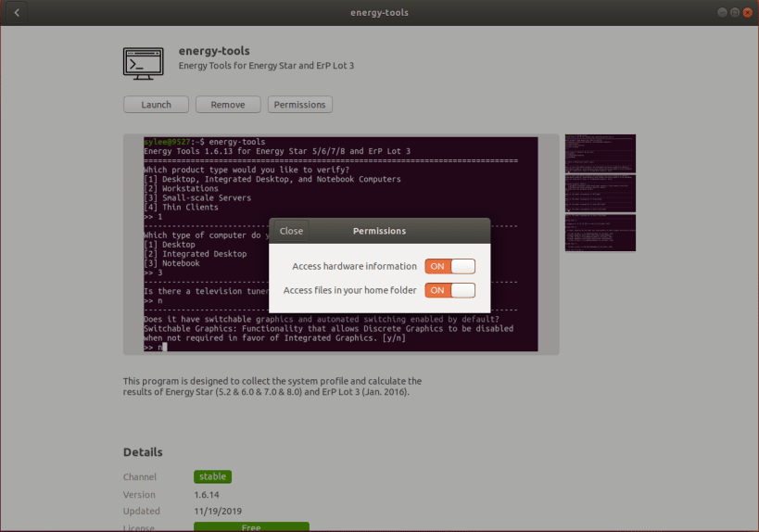Click the program description paragraph
The height and width of the screenshot is (532, 759).
pyautogui.click(x=272, y=386)
